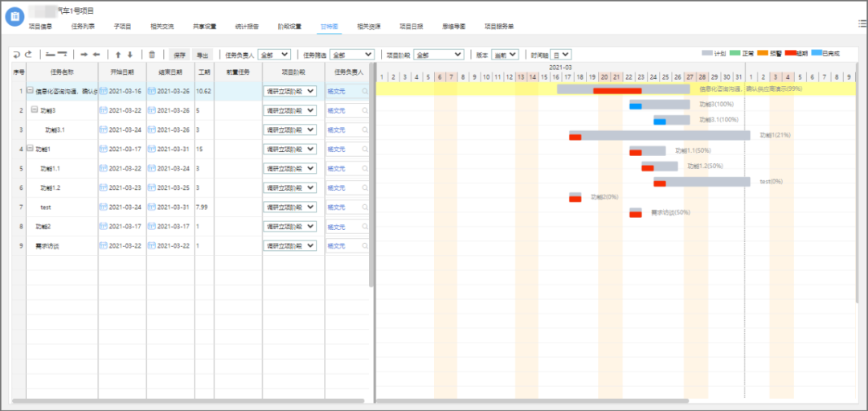The height and width of the screenshot is (411, 868).
Task: Click search magnifier in row 1 assignee cell
Action: click(x=365, y=92)
